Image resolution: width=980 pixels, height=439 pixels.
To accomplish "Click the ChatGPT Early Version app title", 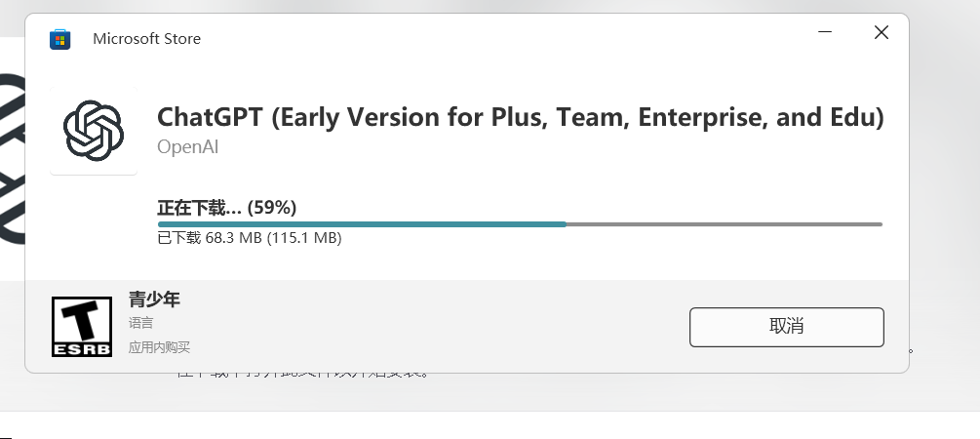I will [520, 118].
